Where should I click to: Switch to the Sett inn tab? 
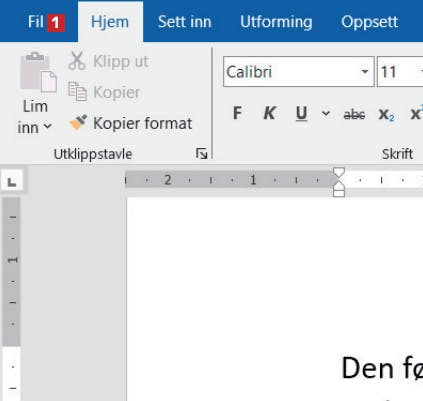pyautogui.click(x=184, y=22)
